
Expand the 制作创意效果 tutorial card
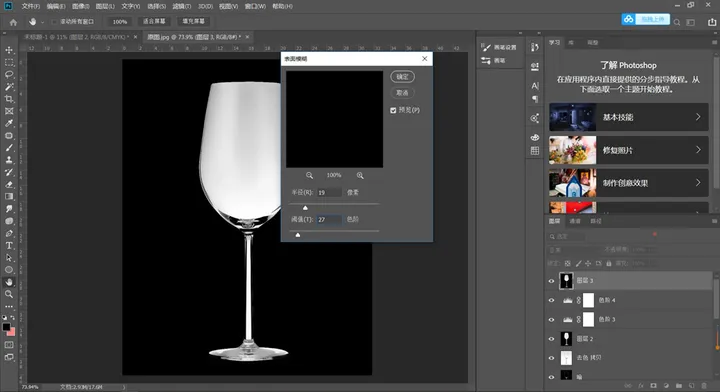(x=698, y=182)
